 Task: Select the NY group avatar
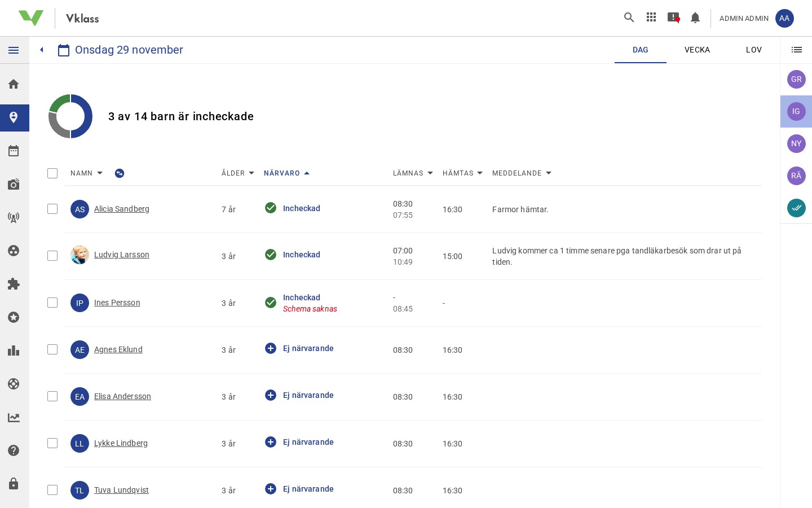[x=796, y=143]
